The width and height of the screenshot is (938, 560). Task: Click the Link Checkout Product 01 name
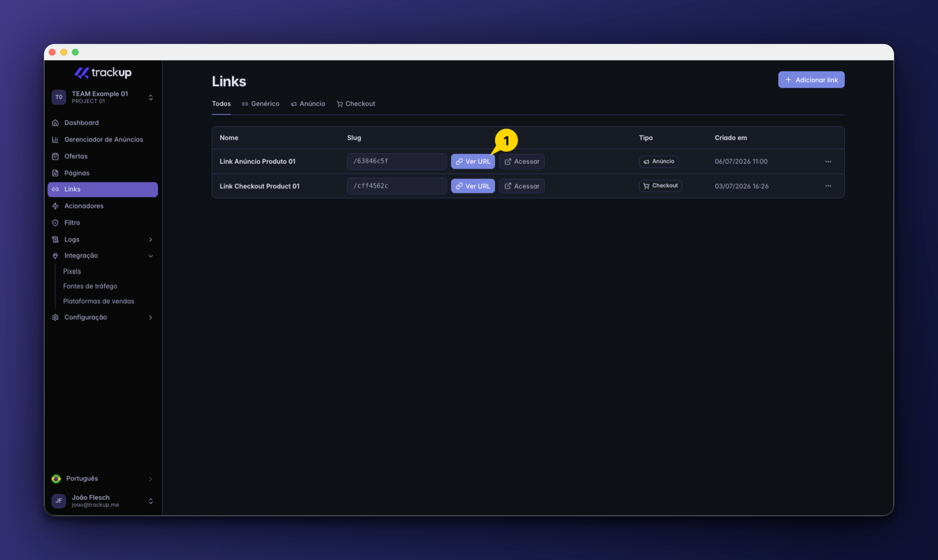click(260, 186)
